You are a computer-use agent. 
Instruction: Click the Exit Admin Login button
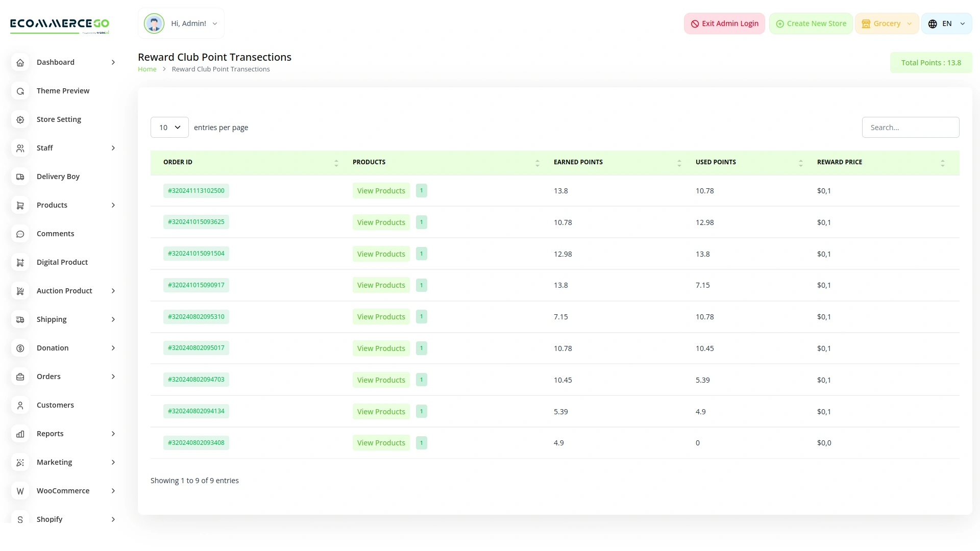(724, 23)
